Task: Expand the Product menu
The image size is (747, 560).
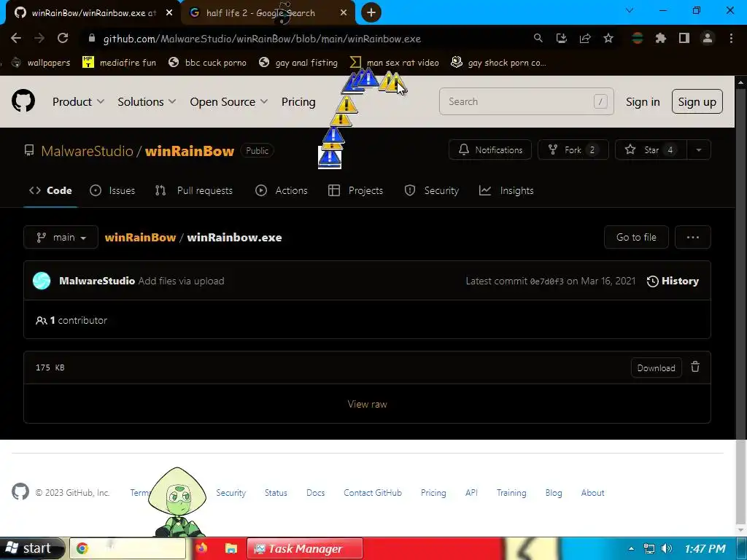Action: 78,101
